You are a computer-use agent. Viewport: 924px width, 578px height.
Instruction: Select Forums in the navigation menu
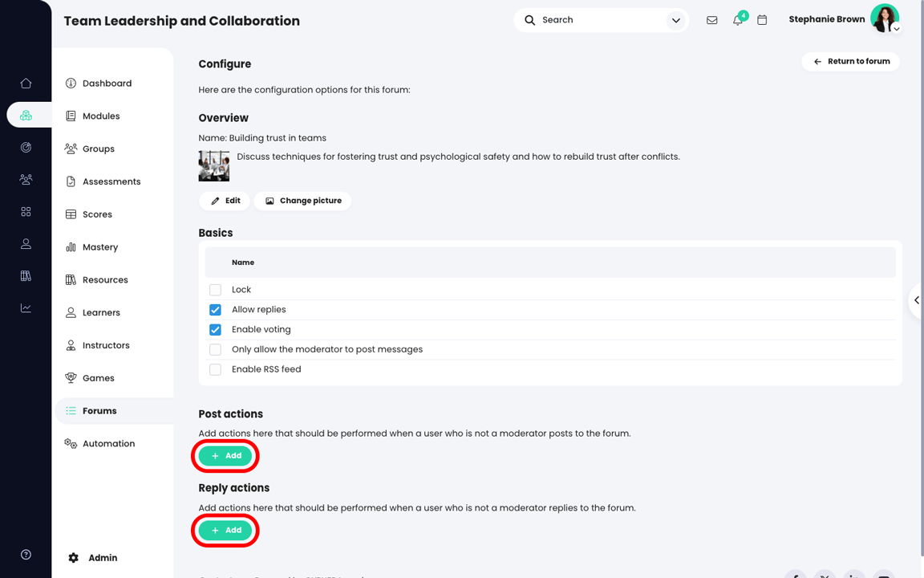[100, 410]
